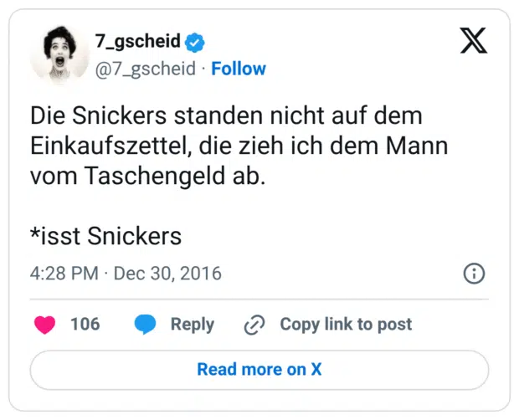Screen dimensions: 519x420
Task: Open the info circle icon
Action: pyautogui.click(x=474, y=274)
